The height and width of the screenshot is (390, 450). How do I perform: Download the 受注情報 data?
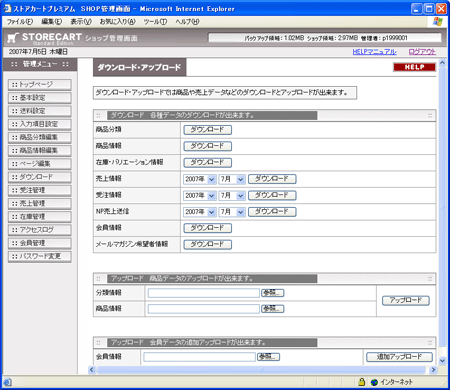tap(272, 195)
